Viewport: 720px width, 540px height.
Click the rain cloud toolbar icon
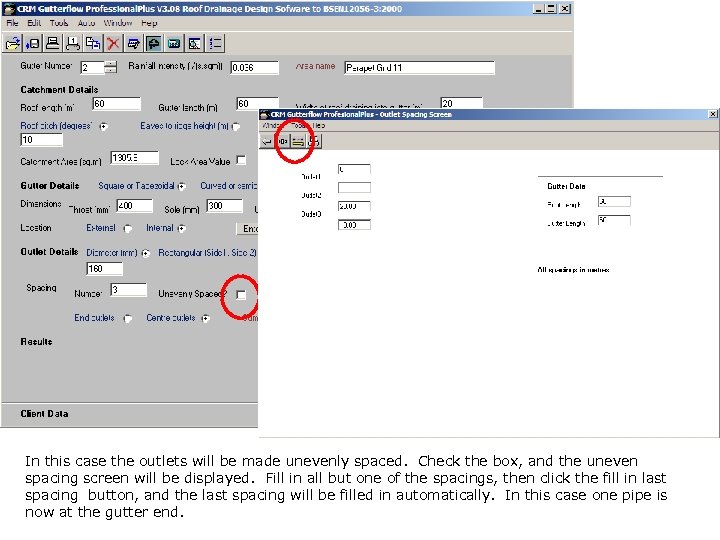click(154, 44)
